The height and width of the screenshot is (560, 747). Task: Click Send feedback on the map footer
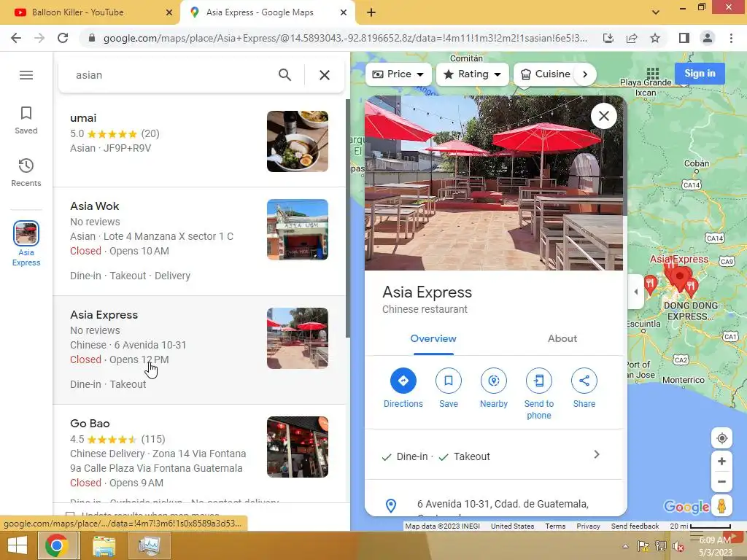pyautogui.click(x=635, y=526)
